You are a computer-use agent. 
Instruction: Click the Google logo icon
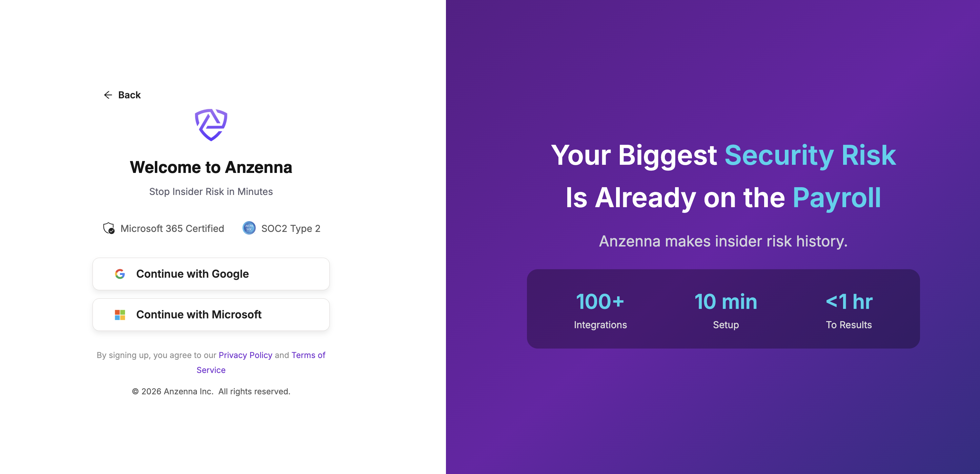(120, 274)
